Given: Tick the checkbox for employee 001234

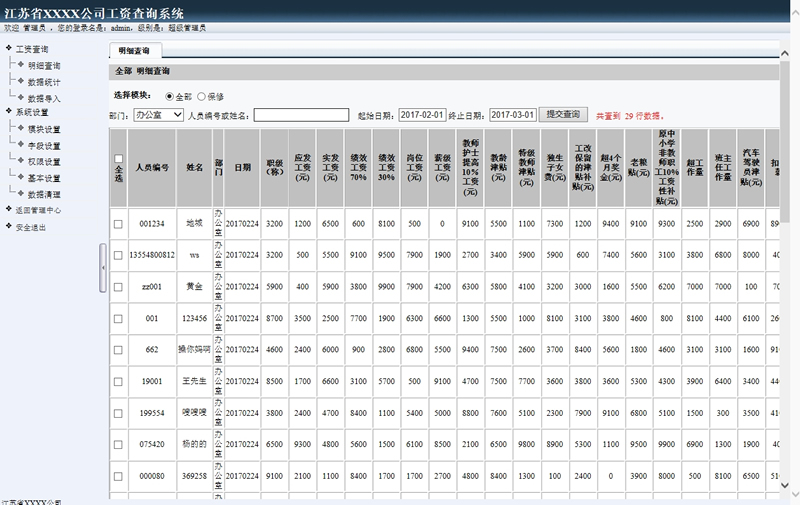Looking at the screenshot, I should click(x=118, y=224).
